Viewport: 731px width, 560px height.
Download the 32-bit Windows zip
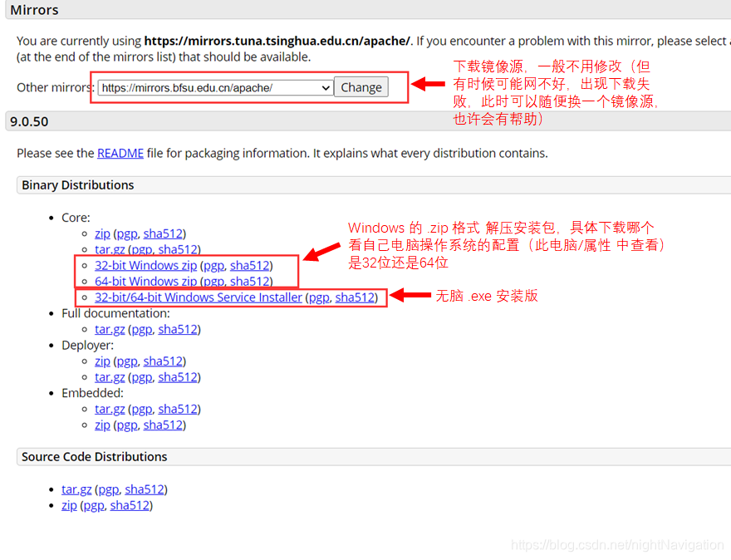tap(146, 265)
